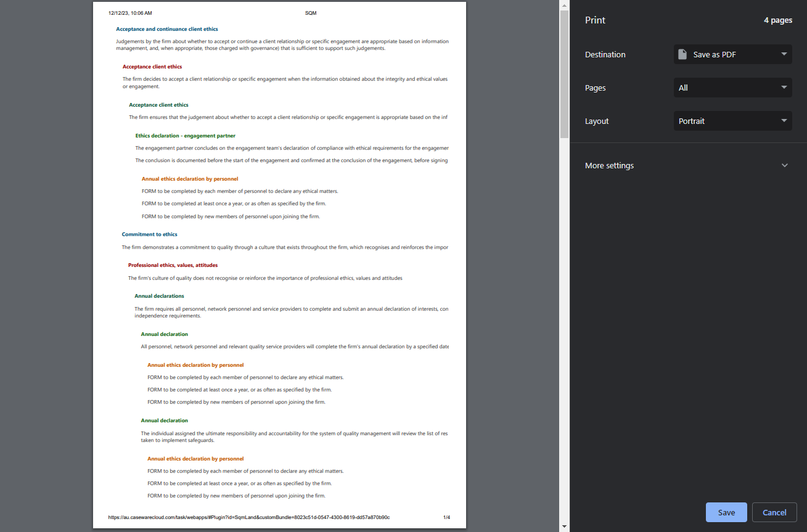
Task: Click the preview scrollbar up arrow
Action: pyautogui.click(x=564, y=4)
